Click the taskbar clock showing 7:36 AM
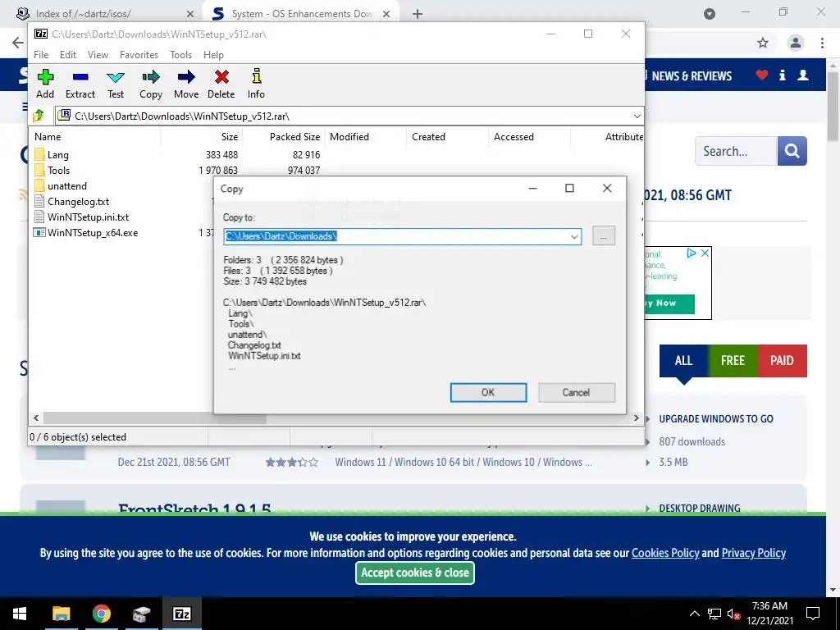 769,614
